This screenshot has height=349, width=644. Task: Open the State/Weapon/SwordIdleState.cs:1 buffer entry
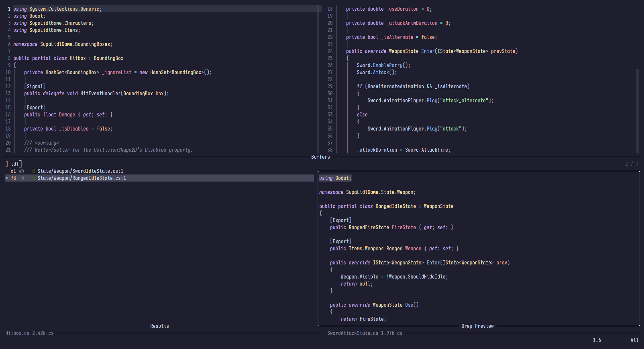click(x=80, y=171)
